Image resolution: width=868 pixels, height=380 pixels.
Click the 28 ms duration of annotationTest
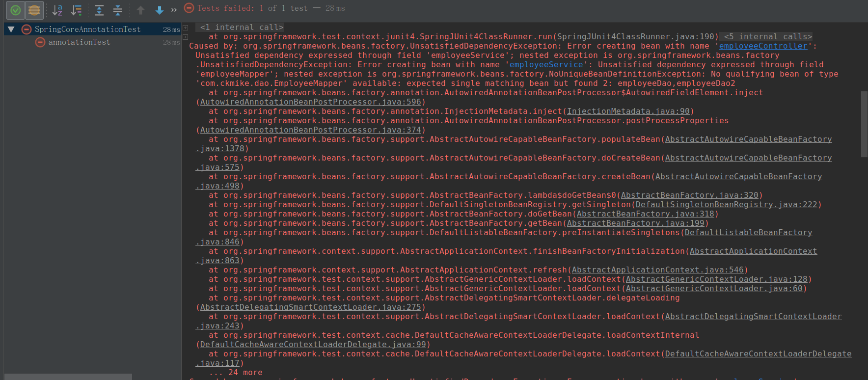[x=171, y=43]
